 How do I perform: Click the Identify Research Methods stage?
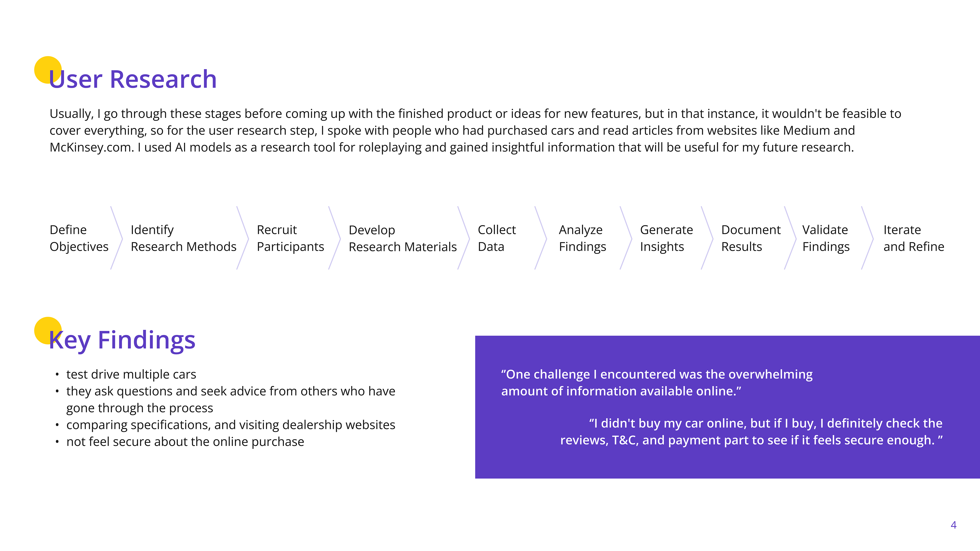coord(183,238)
